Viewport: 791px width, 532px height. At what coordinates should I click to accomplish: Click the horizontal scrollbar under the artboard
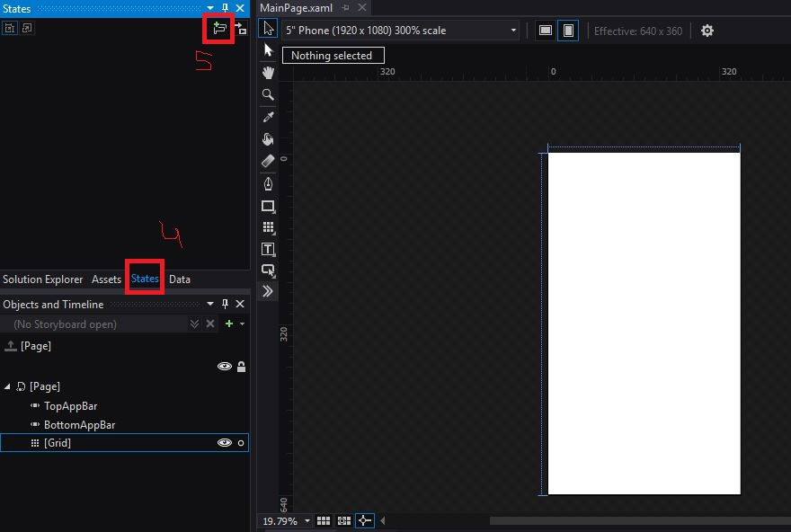click(x=640, y=520)
